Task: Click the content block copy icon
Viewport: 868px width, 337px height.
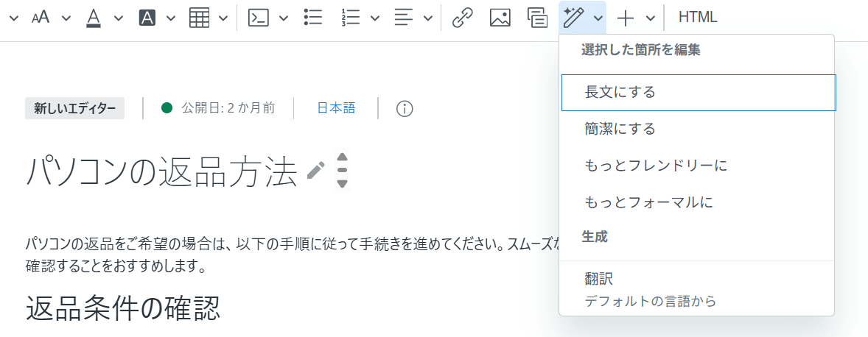Action: point(537,18)
